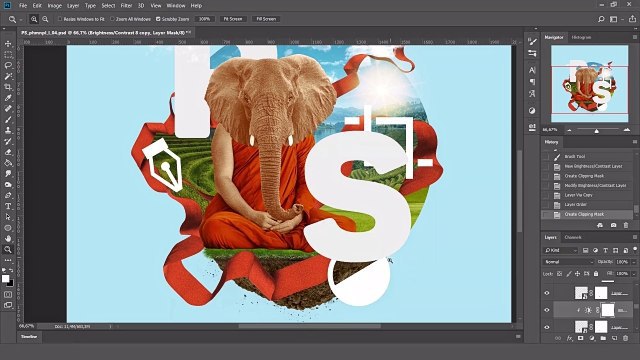
Task: Select the Ellipse shape tool
Action: tap(8, 228)
